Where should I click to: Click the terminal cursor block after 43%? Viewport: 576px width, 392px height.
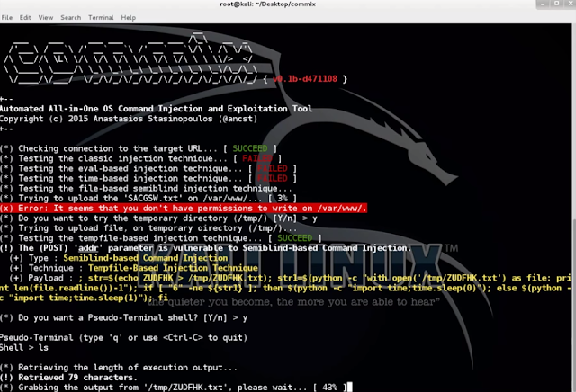pyautogui.click(x=350, y=388)
